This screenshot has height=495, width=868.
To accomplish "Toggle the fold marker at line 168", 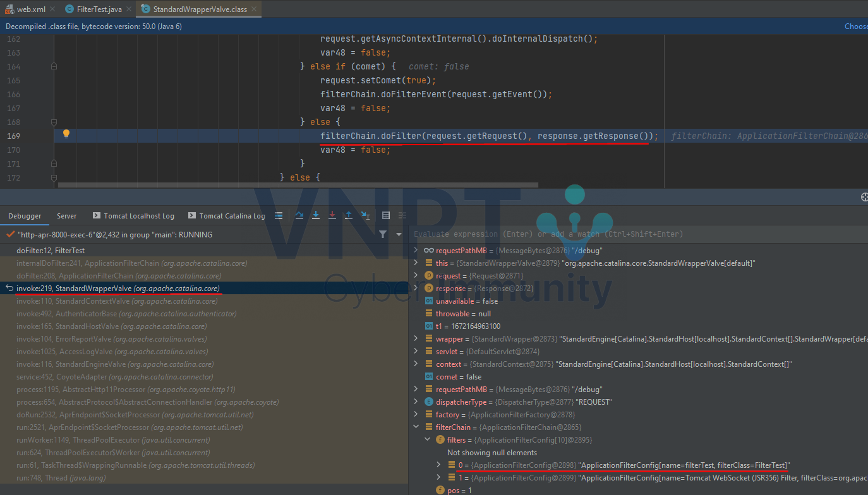I will 54,122.
